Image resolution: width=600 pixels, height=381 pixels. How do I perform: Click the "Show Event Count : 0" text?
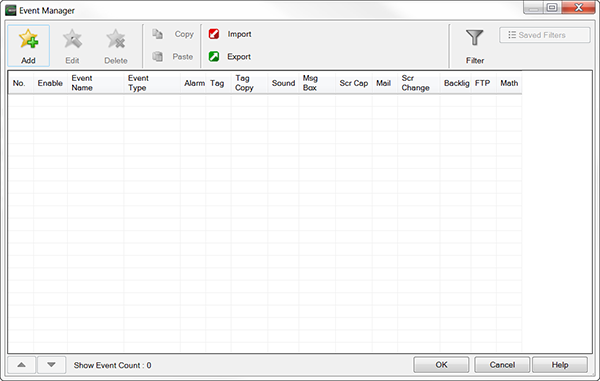pyautogui.click(x=112, y=365)
